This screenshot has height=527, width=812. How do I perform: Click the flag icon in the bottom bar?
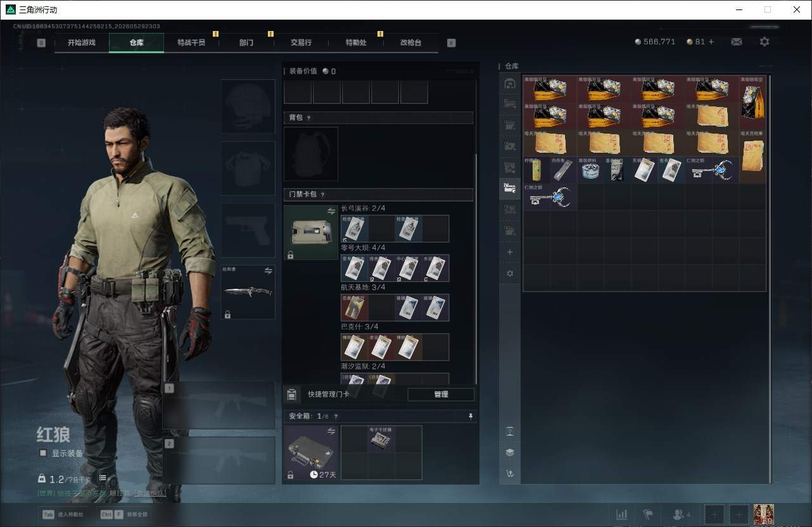coord(648,514)
